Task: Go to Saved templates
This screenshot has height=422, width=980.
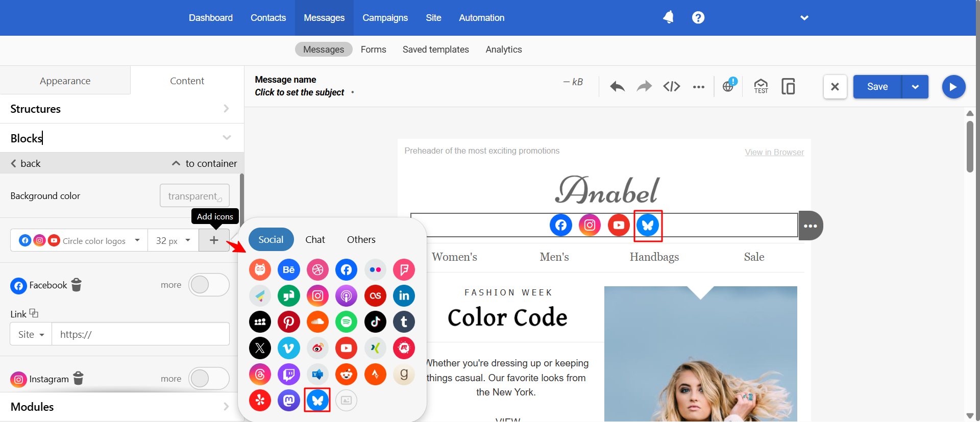Action: coord(435,49)
